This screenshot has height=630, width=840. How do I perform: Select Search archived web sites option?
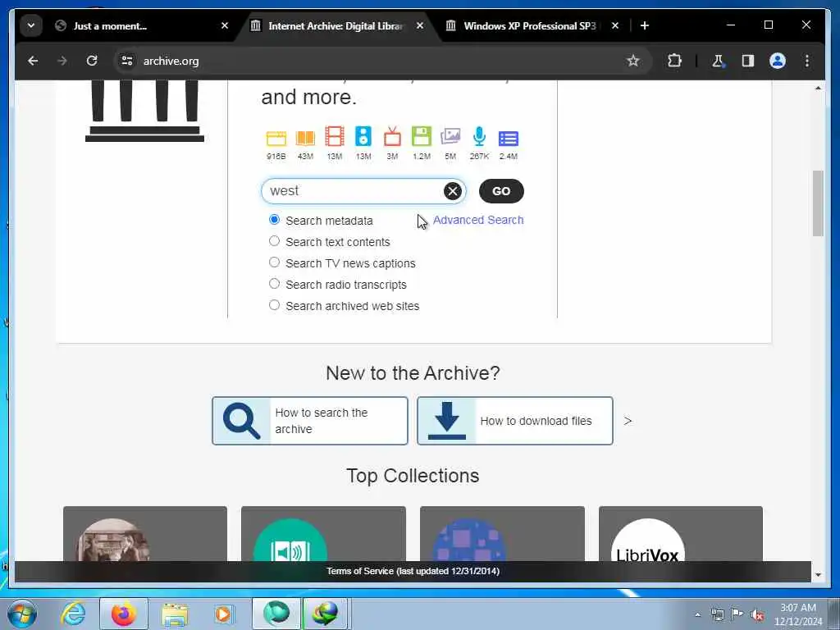coord(274,305)
